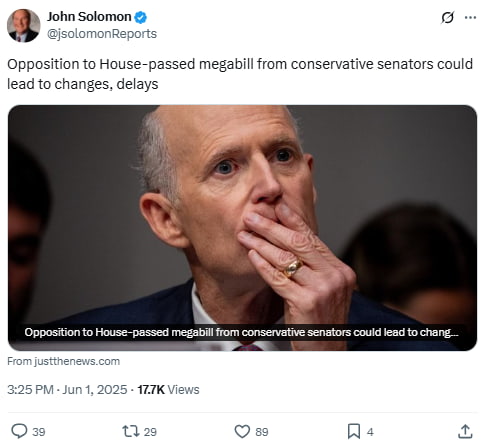Click the 89 likes count
The image size is (487, 441).
262,432
